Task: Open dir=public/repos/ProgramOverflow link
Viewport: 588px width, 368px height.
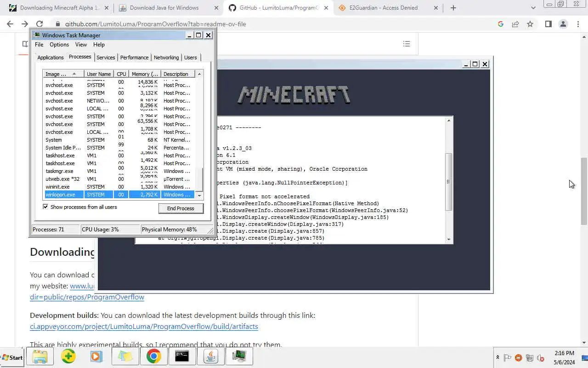Action: pos(87,297)
